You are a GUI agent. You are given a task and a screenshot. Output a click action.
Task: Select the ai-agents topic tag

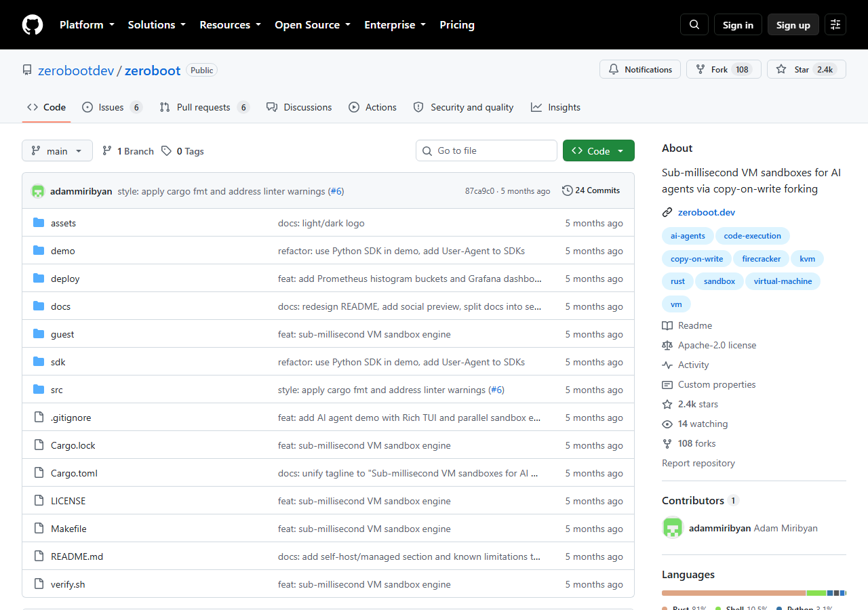click(688, 236)
